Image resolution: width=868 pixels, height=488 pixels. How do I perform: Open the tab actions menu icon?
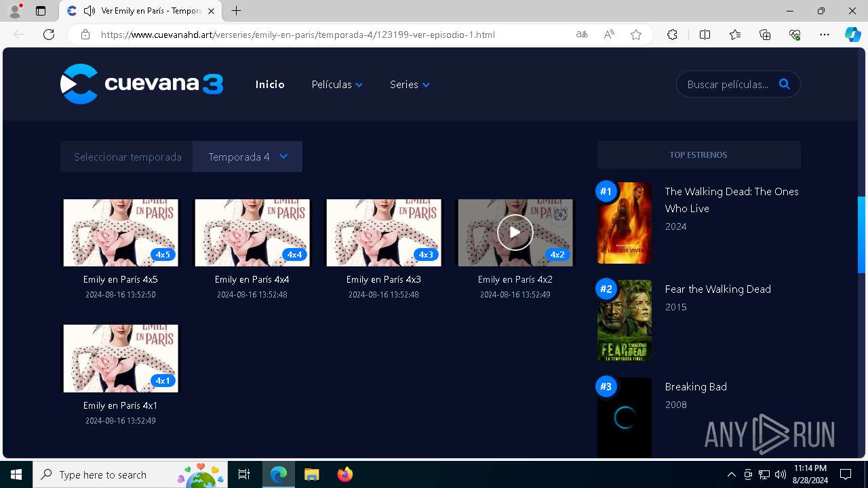[41, 11]
